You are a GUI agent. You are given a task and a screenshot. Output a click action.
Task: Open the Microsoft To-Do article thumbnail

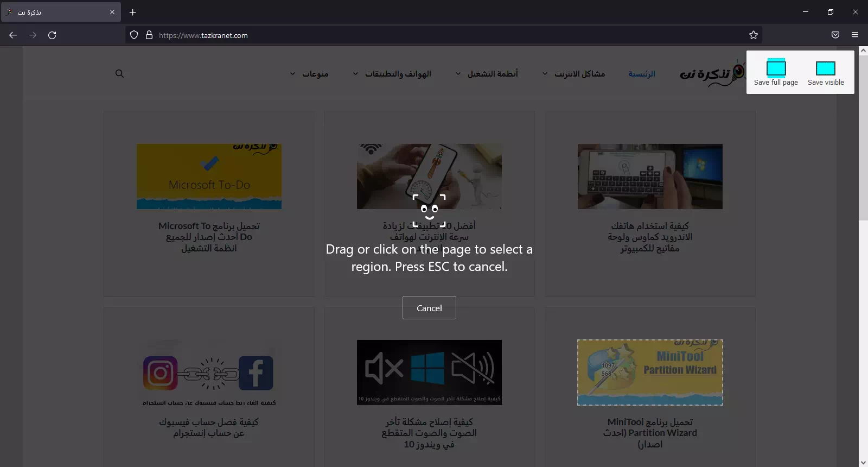209,176
